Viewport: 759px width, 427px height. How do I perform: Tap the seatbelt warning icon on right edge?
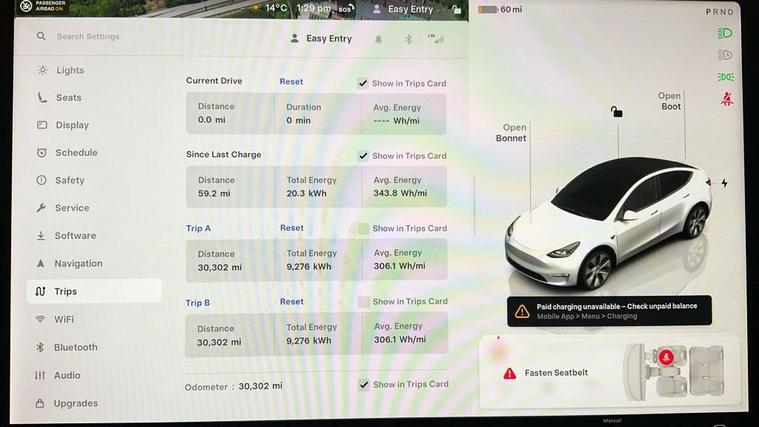(726, 99)
